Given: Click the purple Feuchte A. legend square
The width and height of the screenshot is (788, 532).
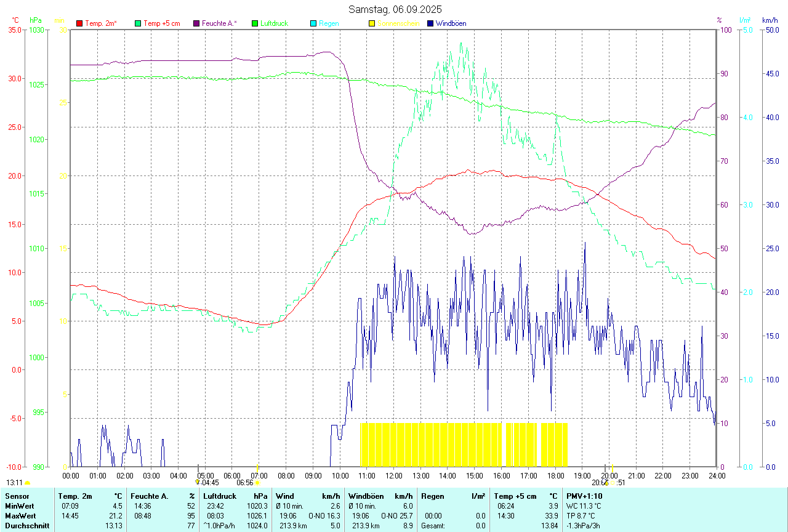Looking at the screenshot, I should pos(196,23).
